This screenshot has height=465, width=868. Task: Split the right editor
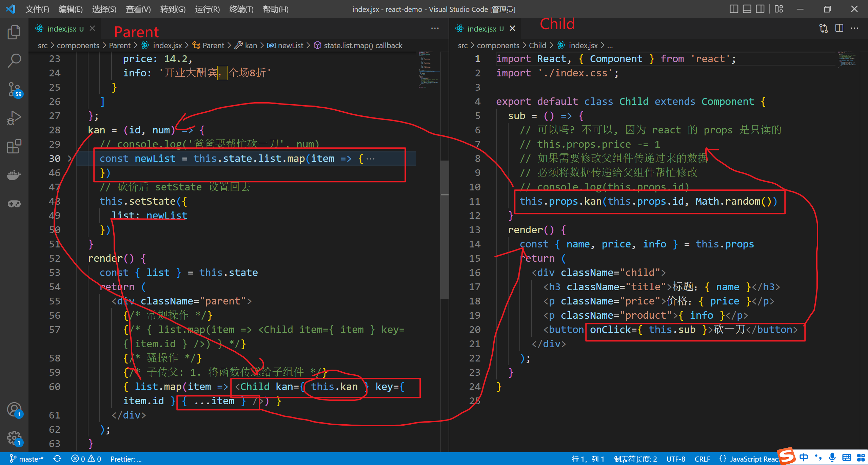pos(839,29)
